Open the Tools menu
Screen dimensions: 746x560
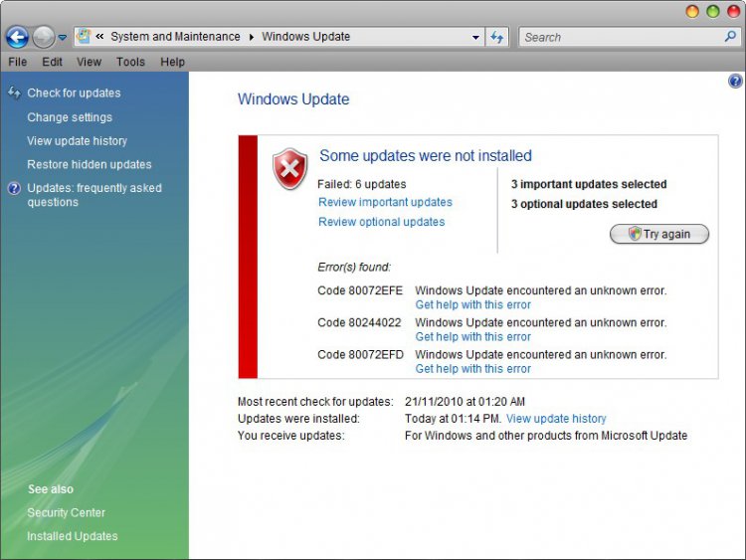click(130, 62)
